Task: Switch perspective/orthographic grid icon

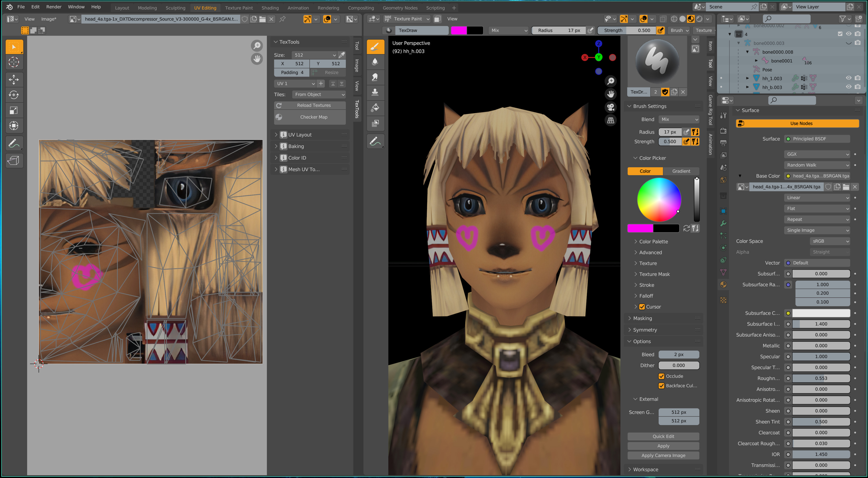Action: [611, 120]
